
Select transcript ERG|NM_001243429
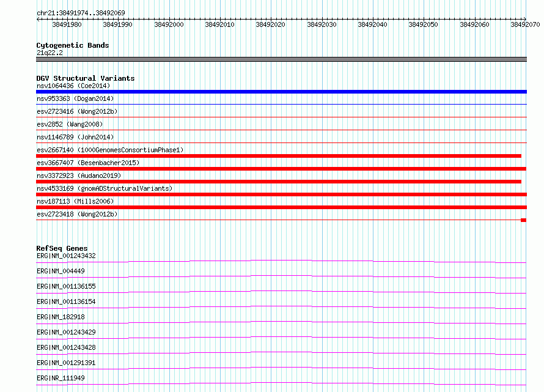pos(66,332)
